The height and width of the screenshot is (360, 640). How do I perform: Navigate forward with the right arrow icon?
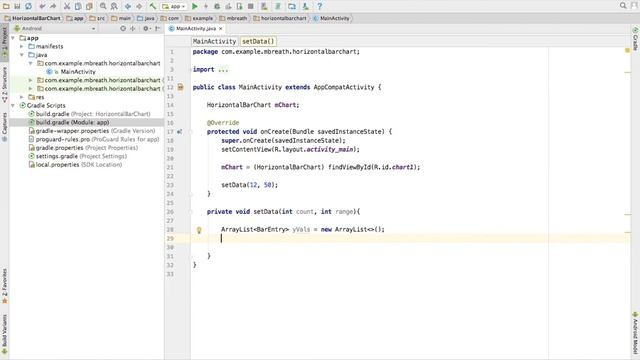tap(139, 6)
